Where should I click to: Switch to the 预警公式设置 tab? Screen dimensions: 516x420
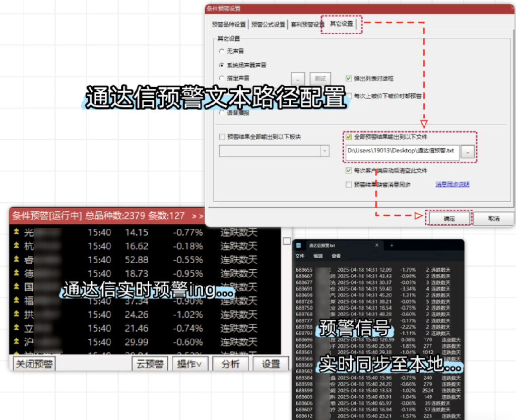point(268,24)
